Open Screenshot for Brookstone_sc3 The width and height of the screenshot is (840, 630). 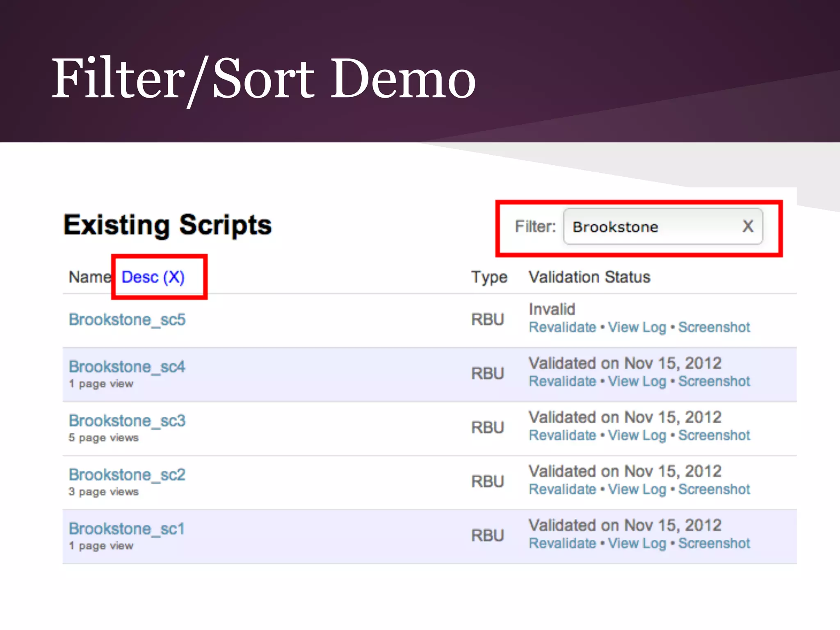pyautogui.click(x=714, y=436)
